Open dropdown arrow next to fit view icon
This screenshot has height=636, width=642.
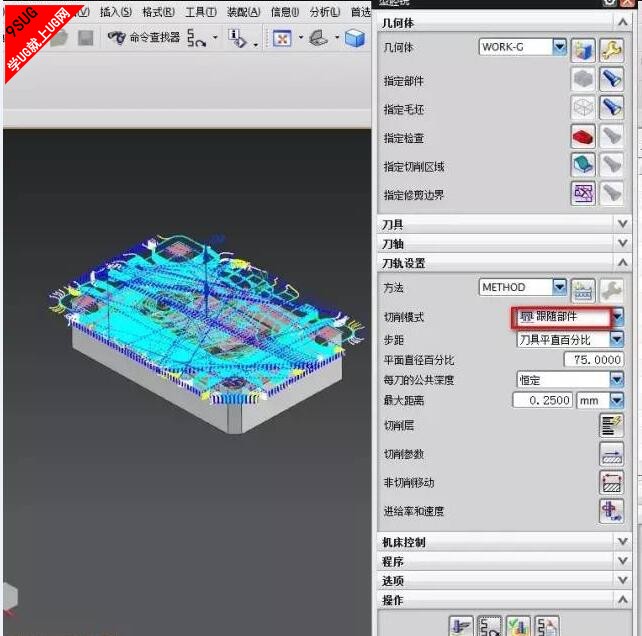tap(301, 38)
